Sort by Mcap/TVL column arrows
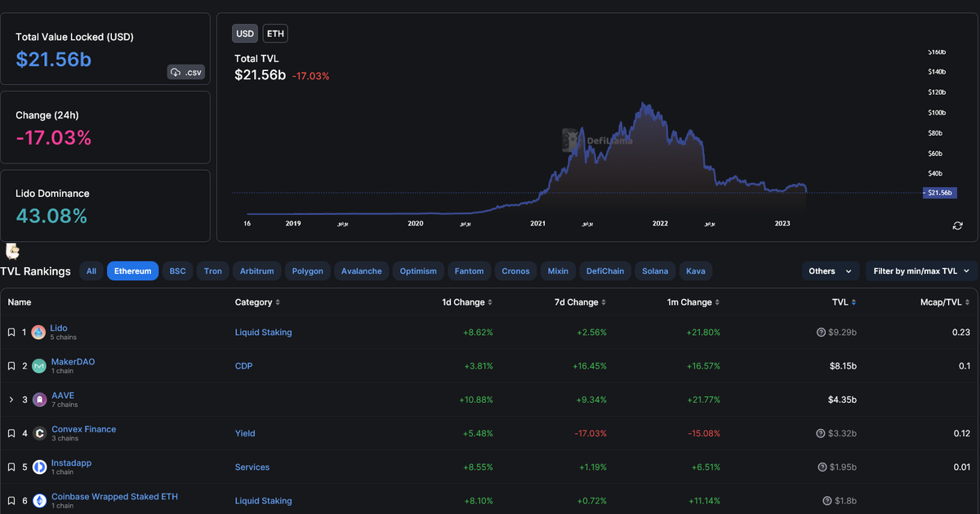980x514 pixels. (x=968, y=302)
